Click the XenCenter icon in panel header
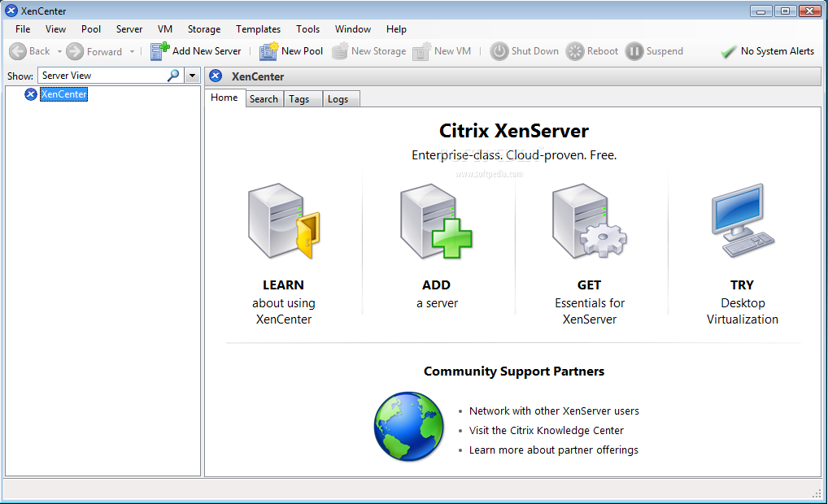 coord(216,76)
